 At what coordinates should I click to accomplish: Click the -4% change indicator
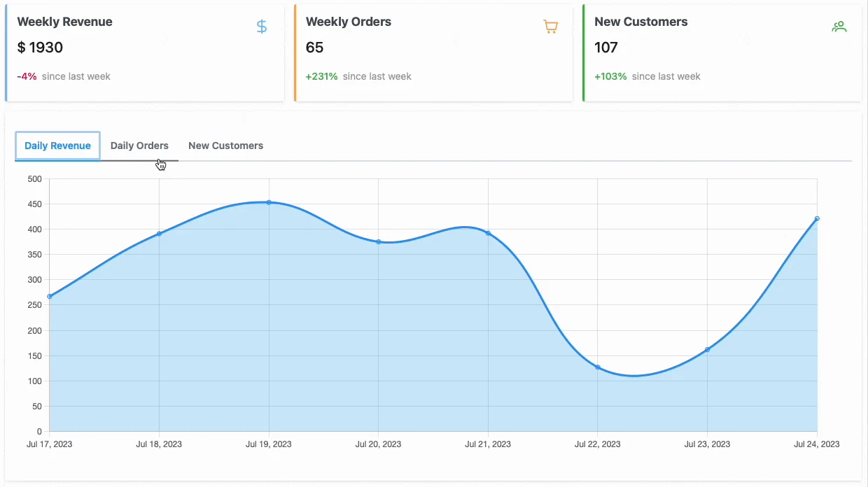27,76
